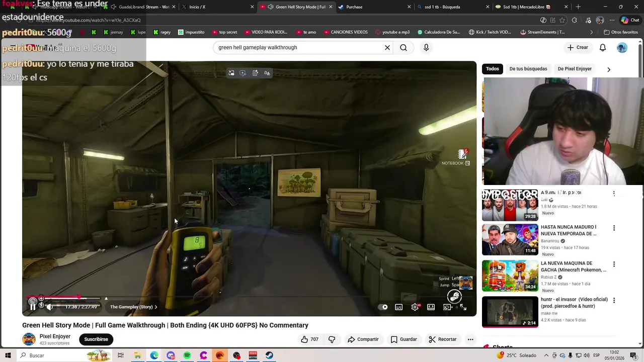Click the Compartir share button
The image size is (644, 362).
point(363,339)
